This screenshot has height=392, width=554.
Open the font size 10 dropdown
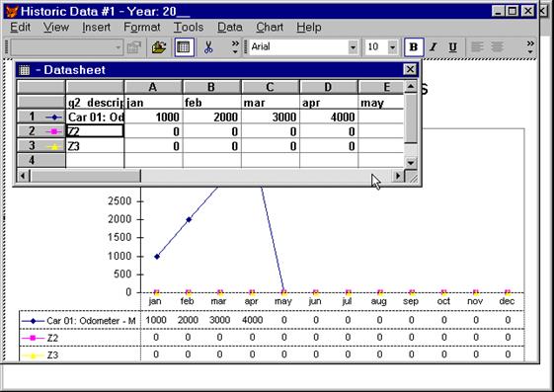(x=392, y=47)
